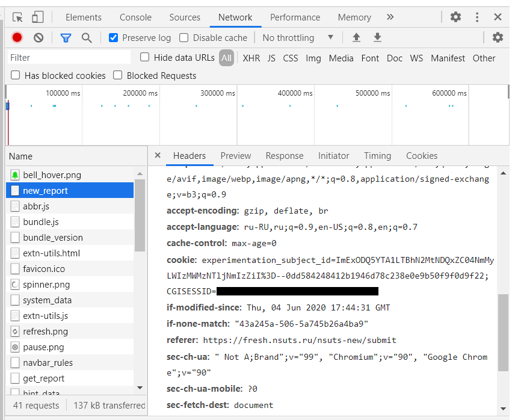Image resolution: width=512 pixels, height=420 pixels.
Task: Filter requests by Doc
Action: (395, 58)
